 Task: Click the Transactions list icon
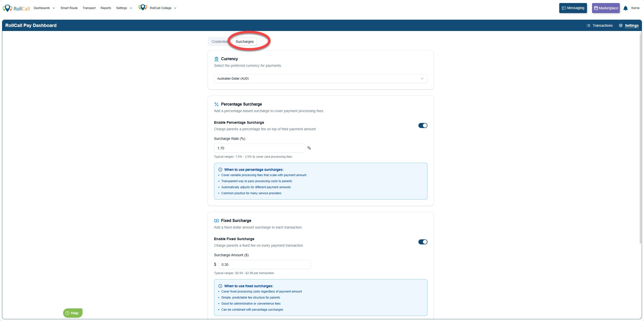point(588,25)
